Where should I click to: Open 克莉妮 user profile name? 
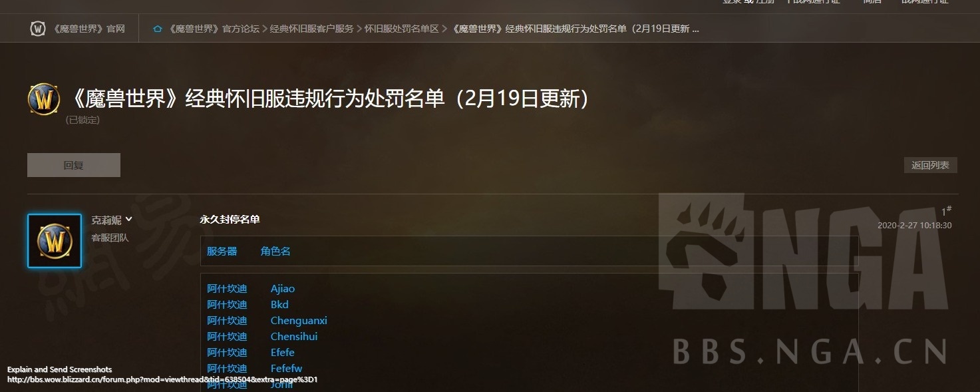coord(106,220)
